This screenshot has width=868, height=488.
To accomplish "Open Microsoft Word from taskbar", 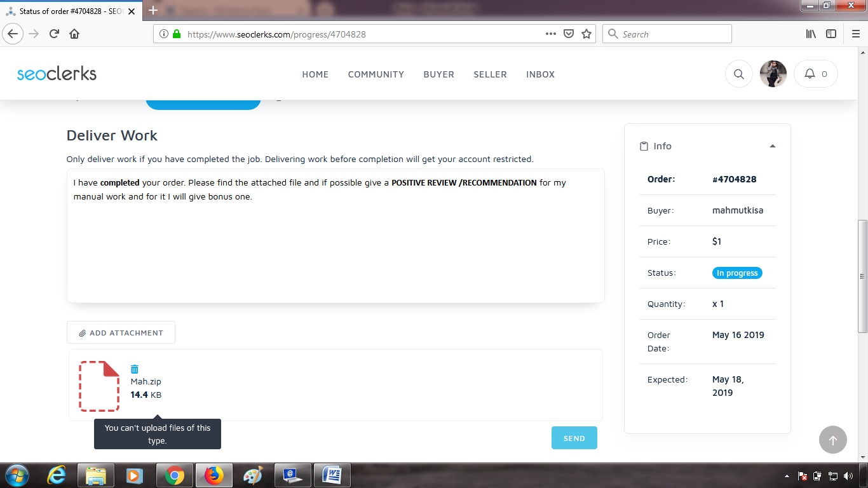I will click(332, 475).
